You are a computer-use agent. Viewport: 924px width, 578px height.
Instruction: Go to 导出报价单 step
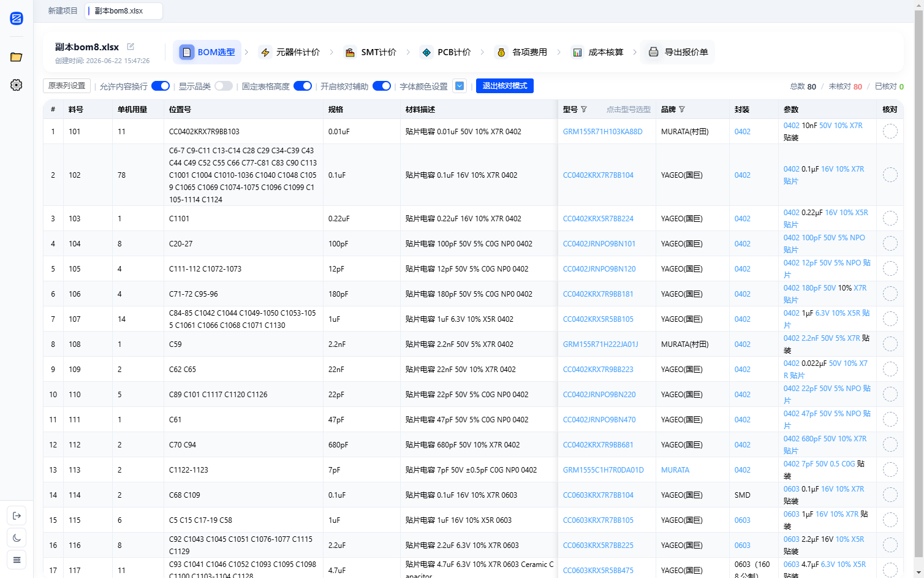(x=678, y=52)
